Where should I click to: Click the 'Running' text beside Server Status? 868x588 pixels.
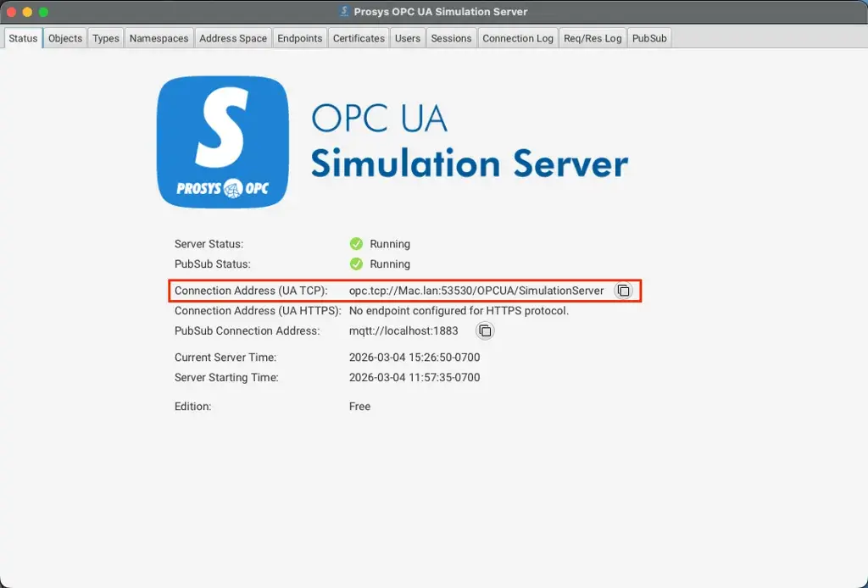[x=390, y=244]
